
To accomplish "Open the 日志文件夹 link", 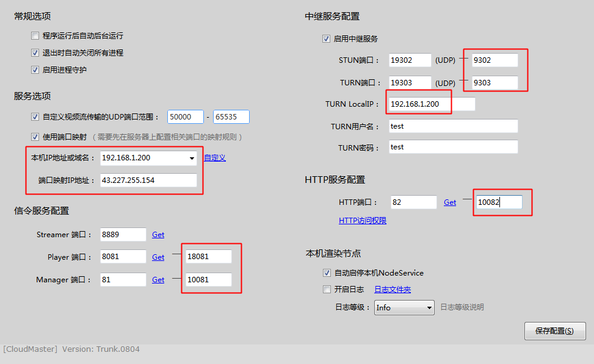I will click(393, 290).
